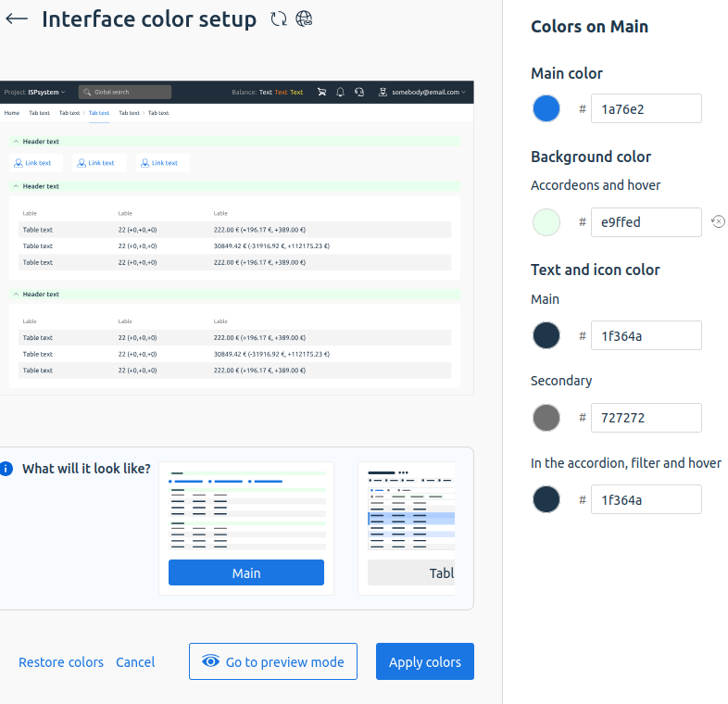Click the info icon beside "What will it look like?"
The height and width of the screenshot is (704, 728).
6,469
